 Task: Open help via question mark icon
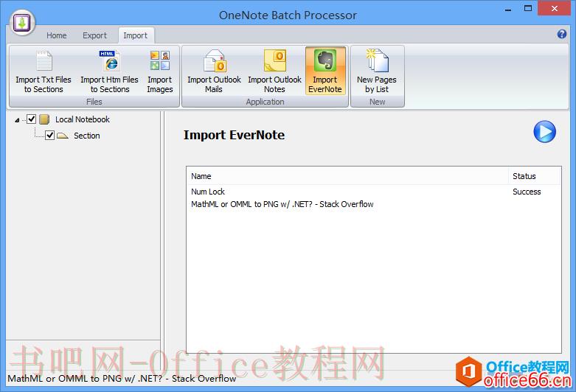pos(562,34)
